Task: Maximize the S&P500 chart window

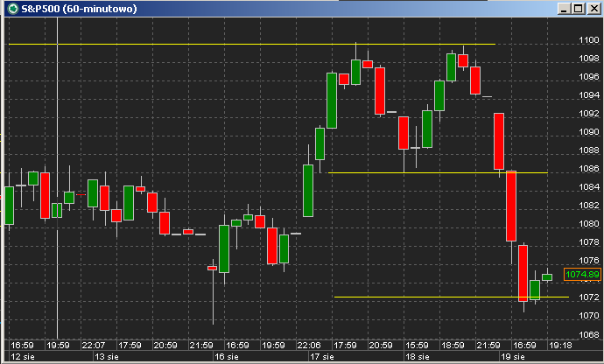Action: tap(579, 9)
